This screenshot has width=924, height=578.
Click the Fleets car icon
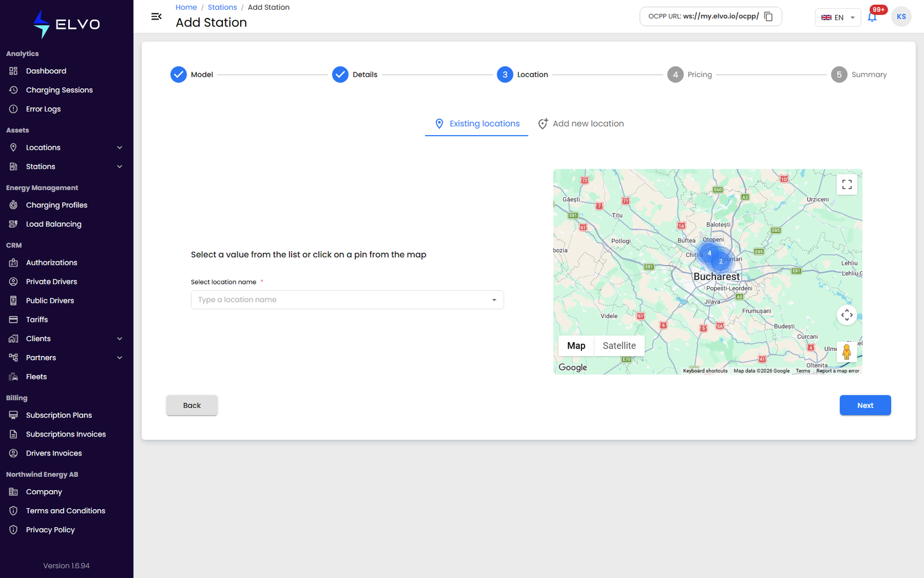click(13, 377)
